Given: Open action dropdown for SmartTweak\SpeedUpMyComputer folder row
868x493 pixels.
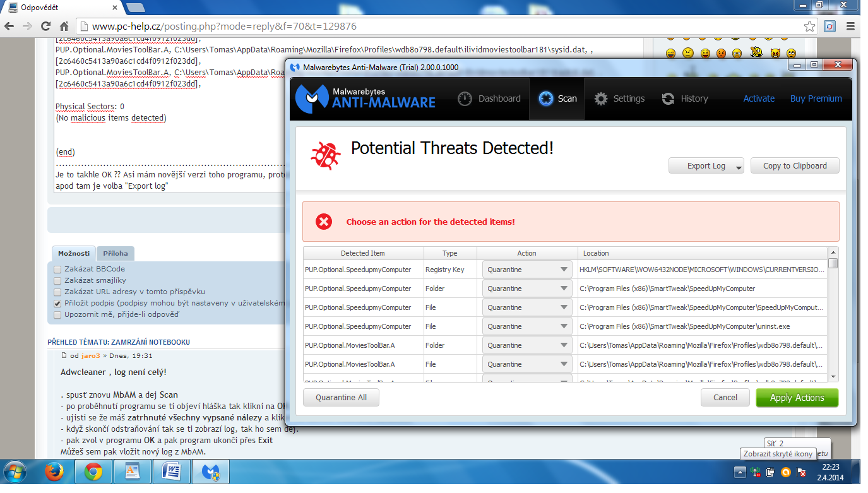Looking at the screenshot, I should [x=527, y=288].
